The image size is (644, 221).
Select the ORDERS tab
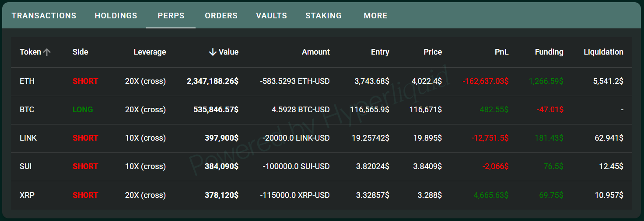click(221, 16)
